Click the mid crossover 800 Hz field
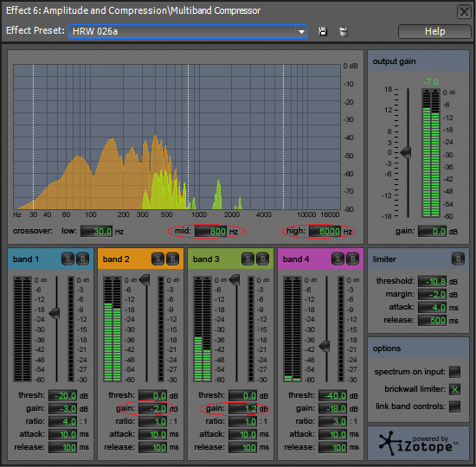The width and height of the screenshot is (476, 467). [210, 232]
